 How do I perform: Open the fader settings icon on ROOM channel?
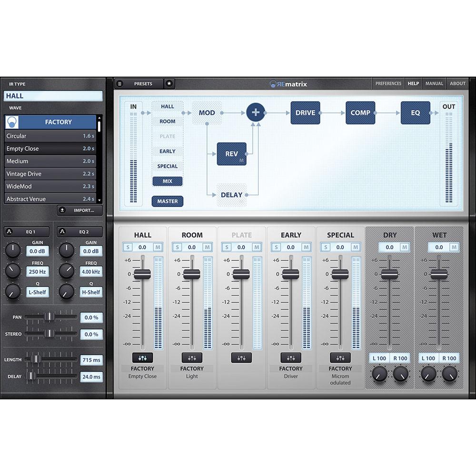[x=192, y=358]
